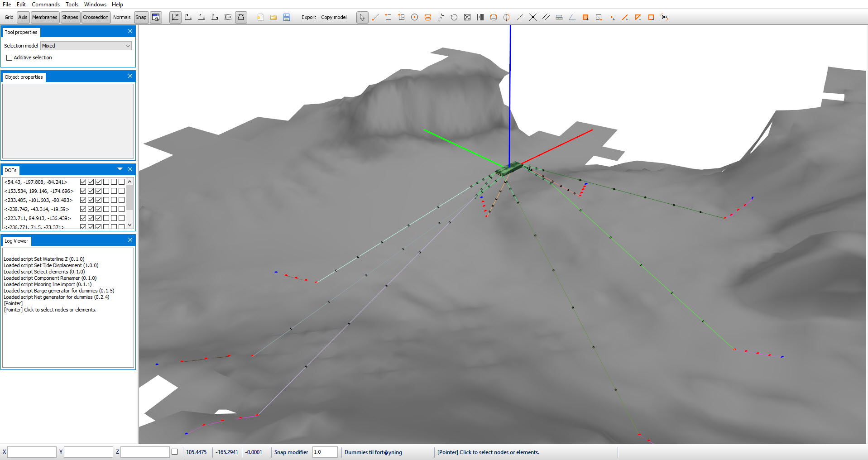Switch to the Y-X axis view
Image resolution: width=868 pixels, height=460 pixels.
(188, 17)
